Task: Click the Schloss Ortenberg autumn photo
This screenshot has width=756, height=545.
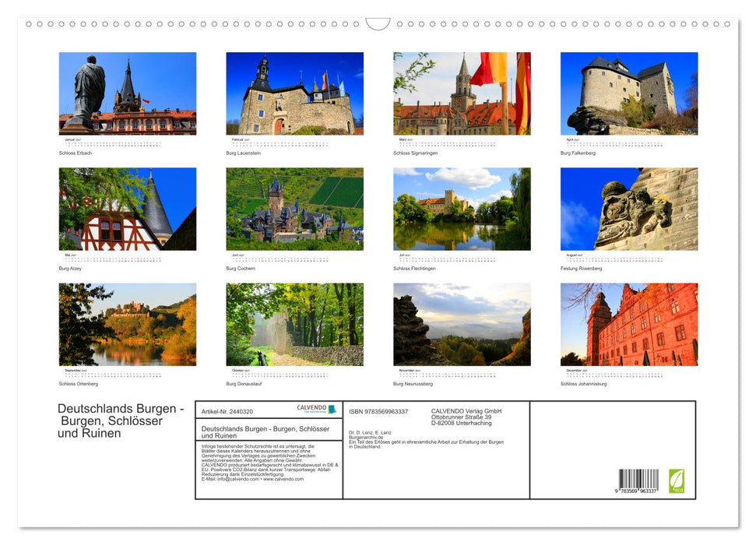Action: (x=127, y=324)
